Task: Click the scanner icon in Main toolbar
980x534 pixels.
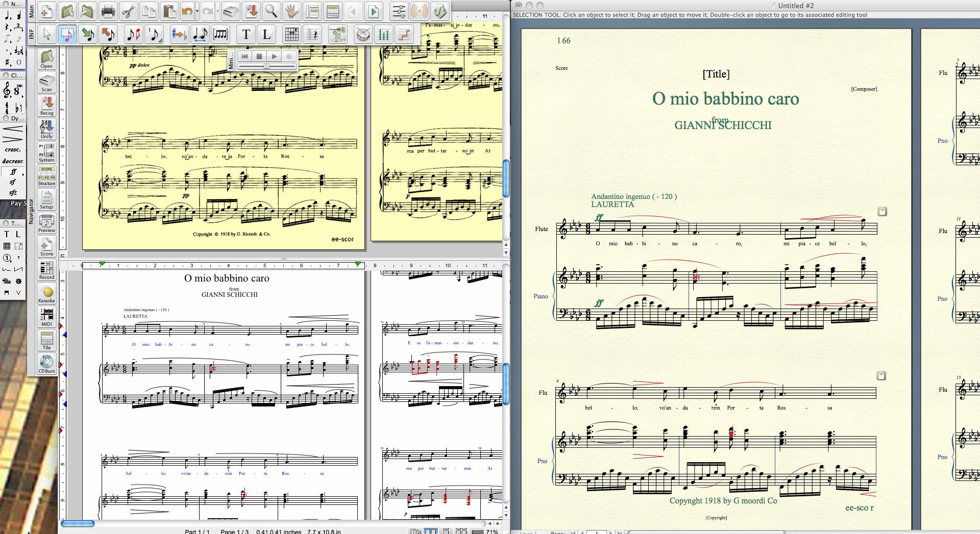Action: pos(230,11)
